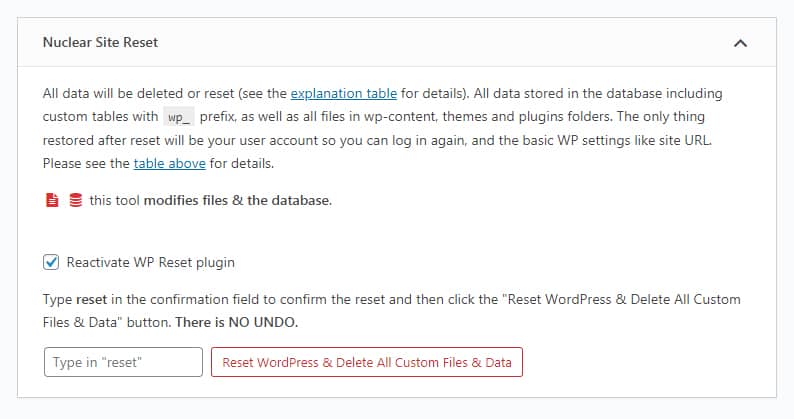The height and width of the screenshot is (419, 794).
Task: Click the Nuclear Site Reset panel title
Action: [100, 42]
